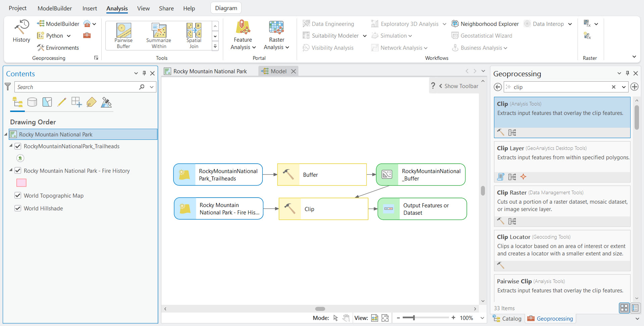Uncheck the World Topographic Map layer
Viewport: 644px width, 326px height.
pyautogui.click(x=17, y=195)
